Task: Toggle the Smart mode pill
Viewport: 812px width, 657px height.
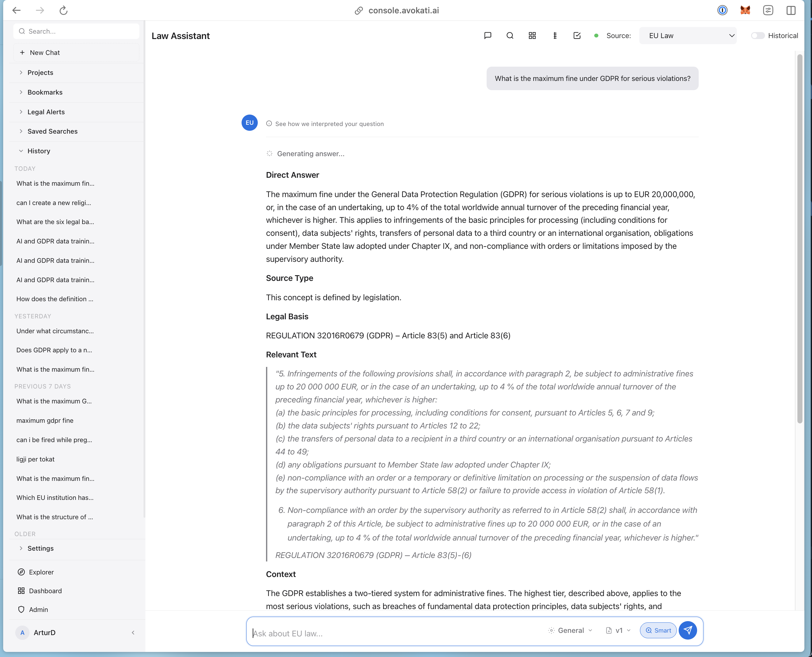Action: (658, 630)
